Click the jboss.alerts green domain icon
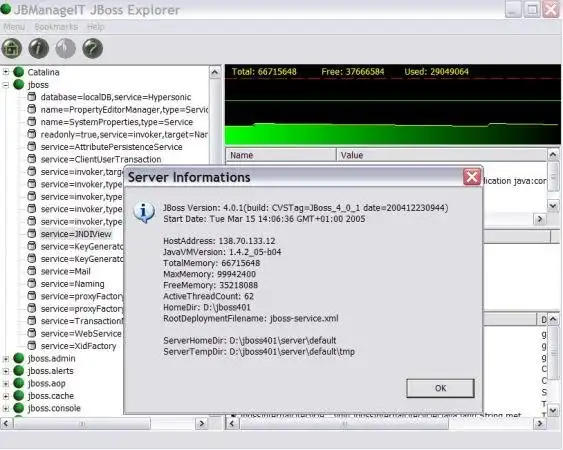563x450 pixels. pos(19,371)
